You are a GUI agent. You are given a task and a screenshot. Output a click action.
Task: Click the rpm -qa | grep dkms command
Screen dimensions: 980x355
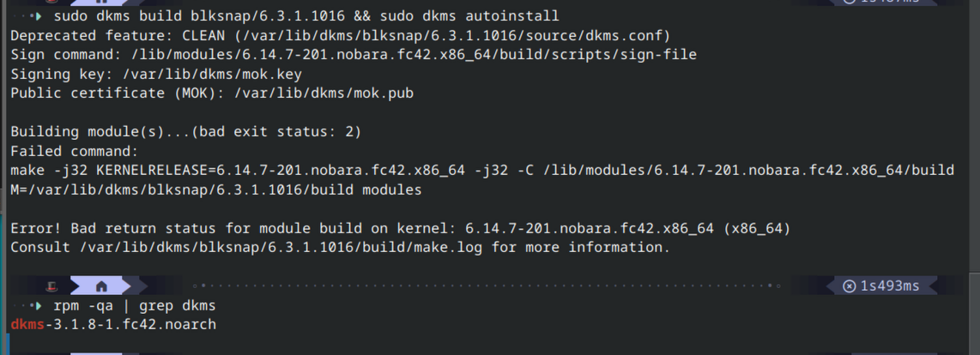(135, 306)
